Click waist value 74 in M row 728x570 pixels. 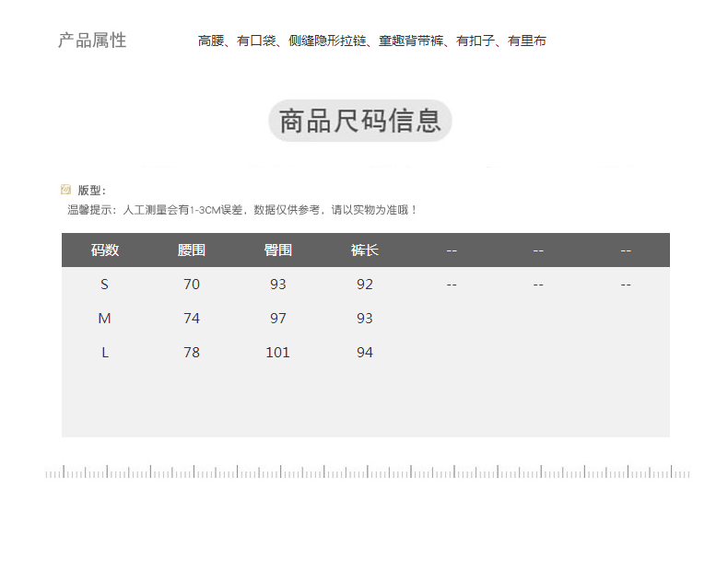[x=192, y=319]
